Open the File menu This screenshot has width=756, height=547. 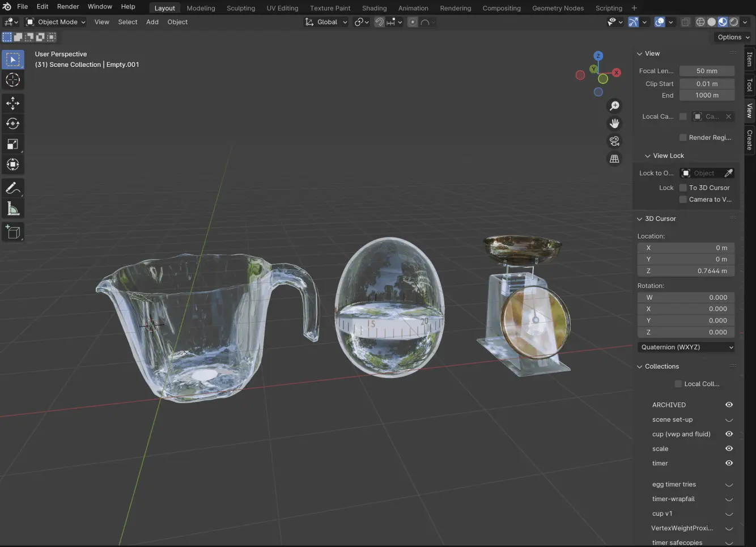[x=23, y=7]
